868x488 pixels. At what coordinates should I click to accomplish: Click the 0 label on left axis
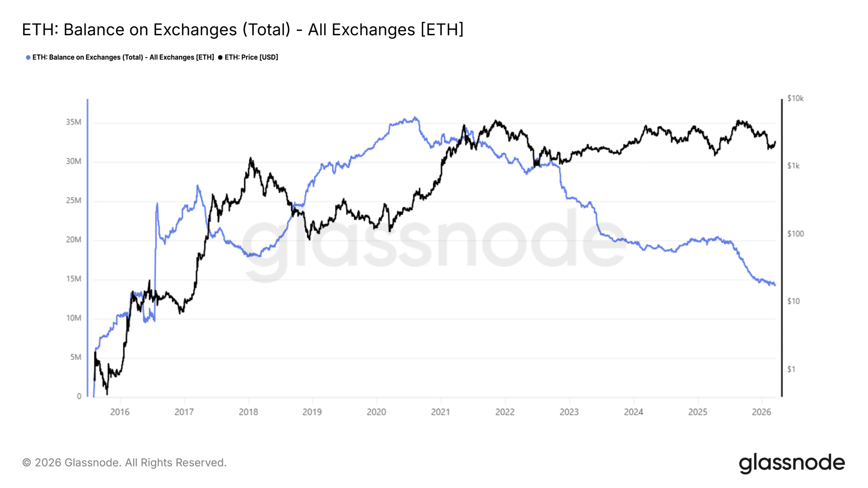79,396
